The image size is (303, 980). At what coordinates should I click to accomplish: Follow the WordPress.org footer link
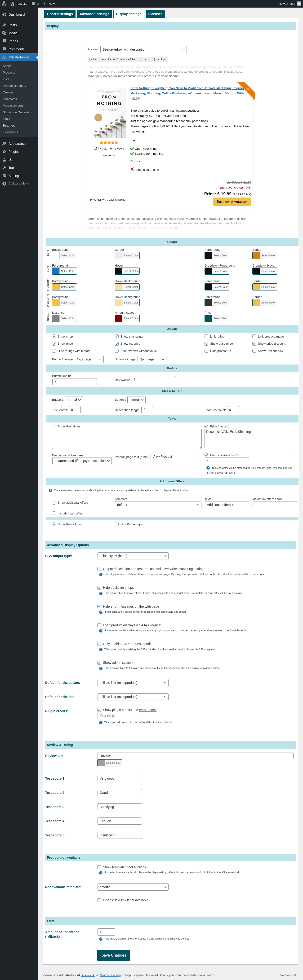pyautogui.click(x=110, y=975)
